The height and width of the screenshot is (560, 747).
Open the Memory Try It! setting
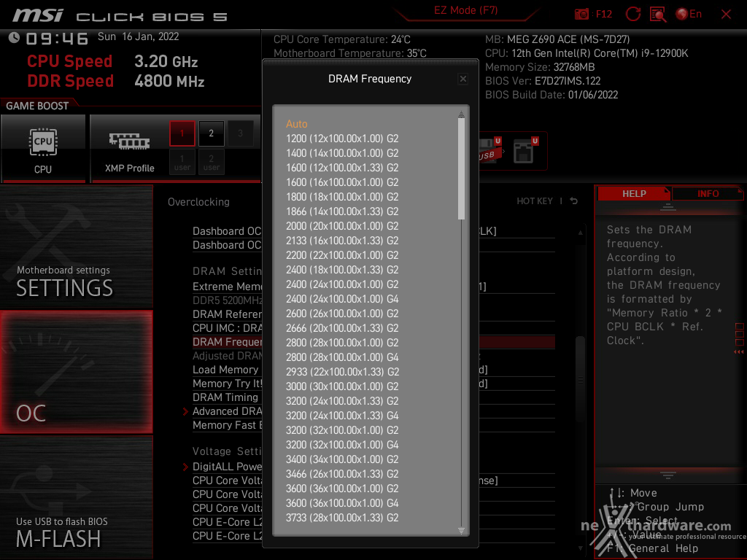(228, 384)
